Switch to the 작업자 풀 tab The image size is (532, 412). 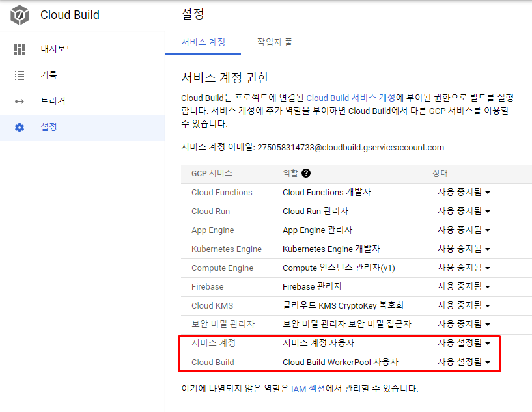click(275, 42)
